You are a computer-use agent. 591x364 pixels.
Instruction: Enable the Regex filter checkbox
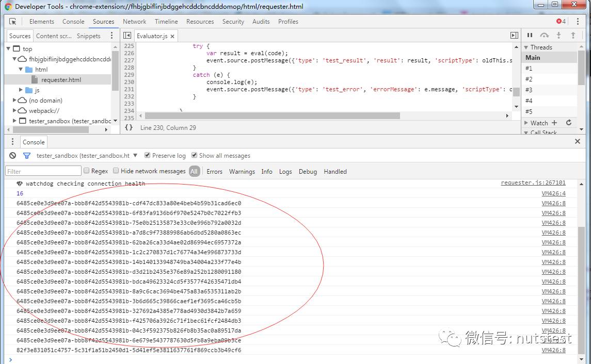click(86, 171)
